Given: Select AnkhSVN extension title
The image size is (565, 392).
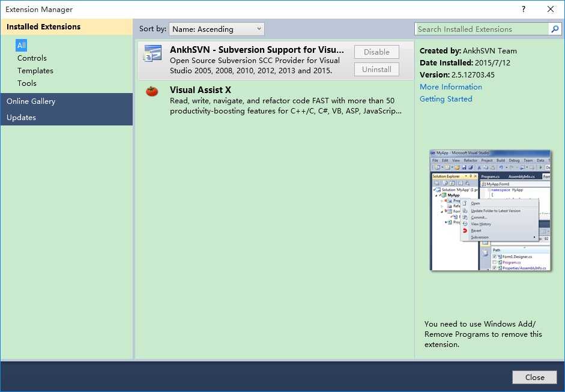Looking at the screenshot, I should tap(256, 50).
